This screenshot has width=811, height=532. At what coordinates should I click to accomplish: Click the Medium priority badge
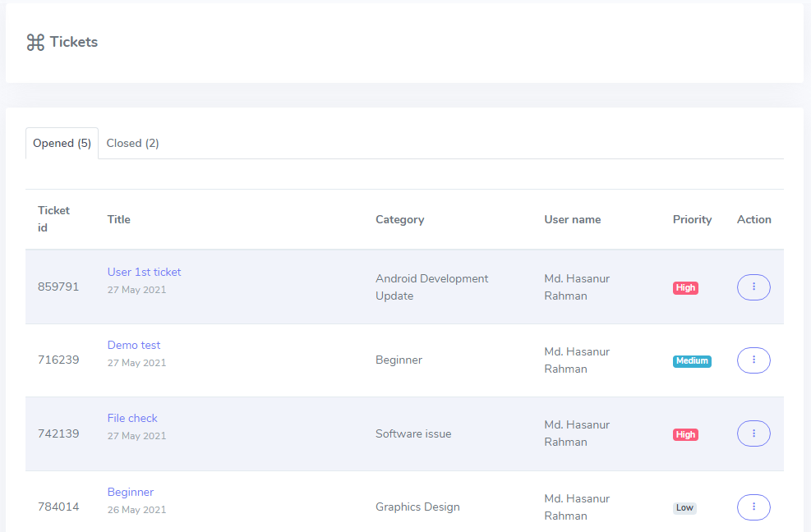692,361
